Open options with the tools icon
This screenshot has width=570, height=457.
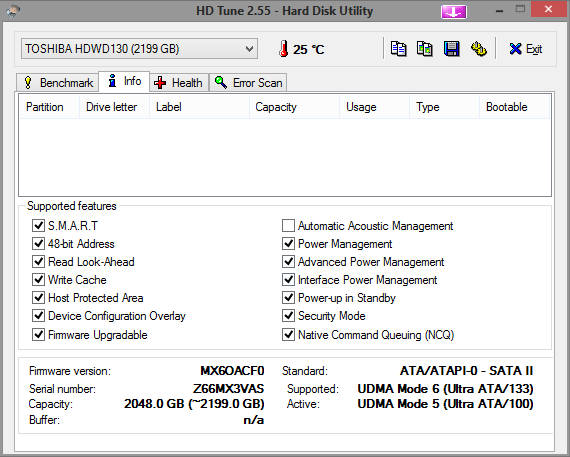click(479, 49)
